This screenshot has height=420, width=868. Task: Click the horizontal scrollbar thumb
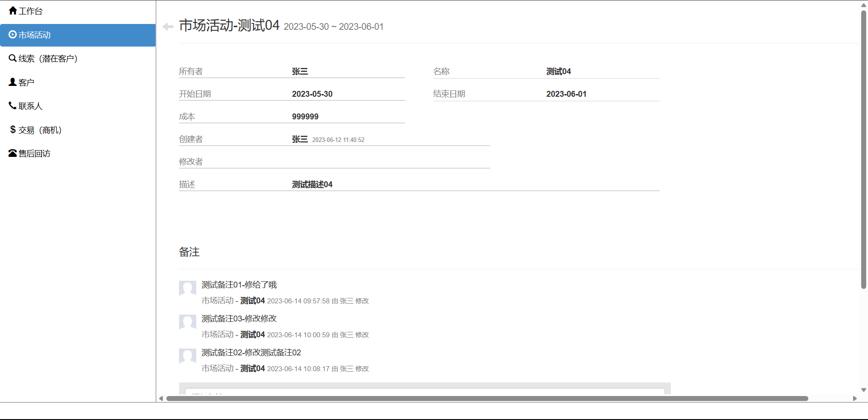click(x=487, y=398)
